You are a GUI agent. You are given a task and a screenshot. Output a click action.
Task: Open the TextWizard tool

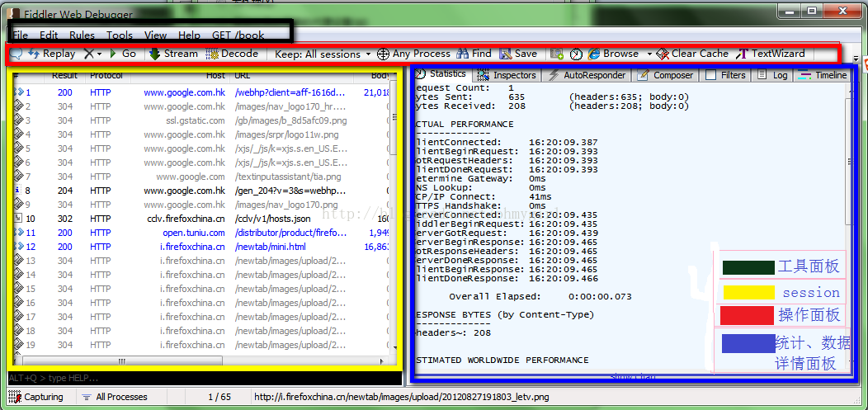tap(771, 54)
